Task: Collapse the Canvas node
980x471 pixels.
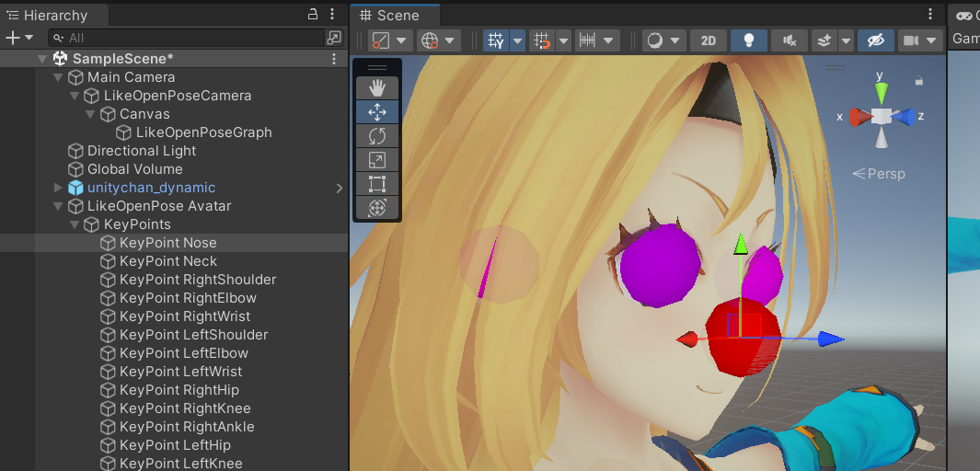Action: click(x=90, y=114)
